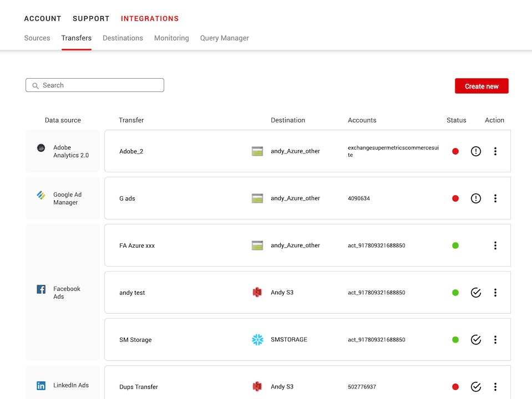Viewport: 532px width, 399px height.
Task: Click the Azure icon in FA Azure xxx row
Action: (x=257, y=245)
